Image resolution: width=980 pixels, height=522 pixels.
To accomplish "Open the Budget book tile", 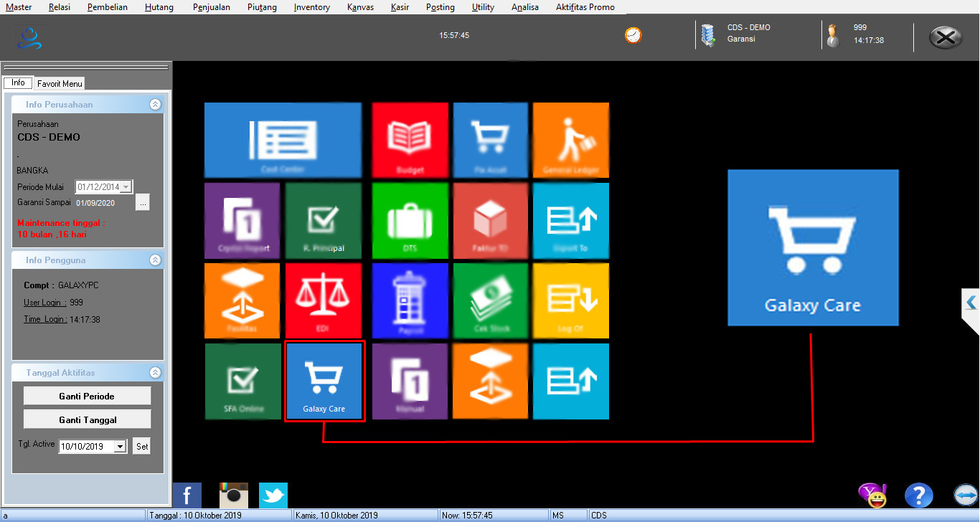I will click(x=410, y=140).
